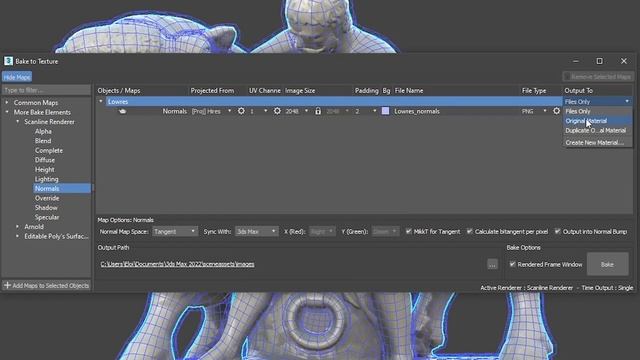Expand the Arnold tree node
The width and height of the screenshot is (640, 360).
click(18, 227)
